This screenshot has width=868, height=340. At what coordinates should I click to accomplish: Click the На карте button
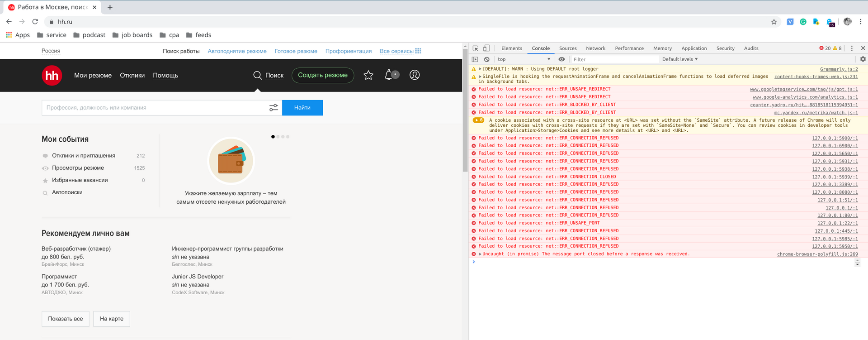112,319
